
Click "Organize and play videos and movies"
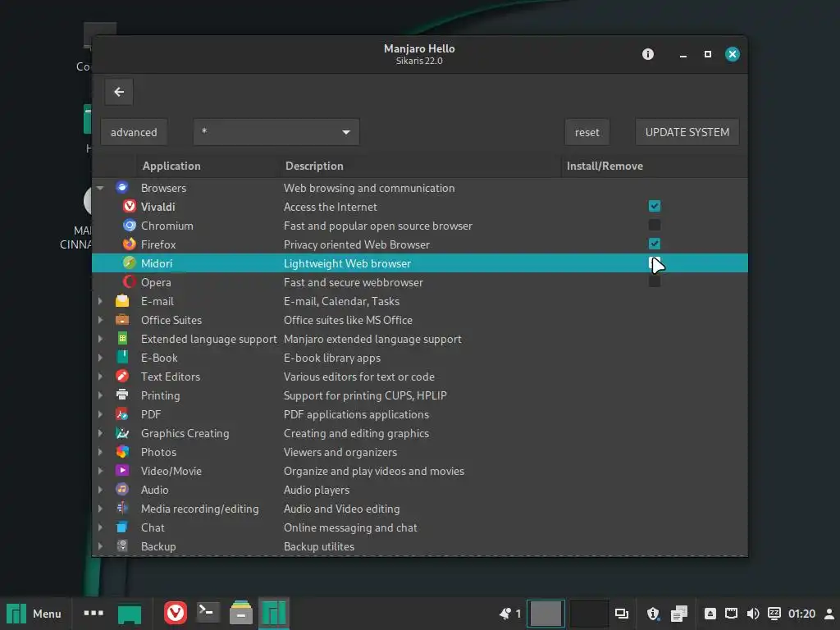[374, 471]
